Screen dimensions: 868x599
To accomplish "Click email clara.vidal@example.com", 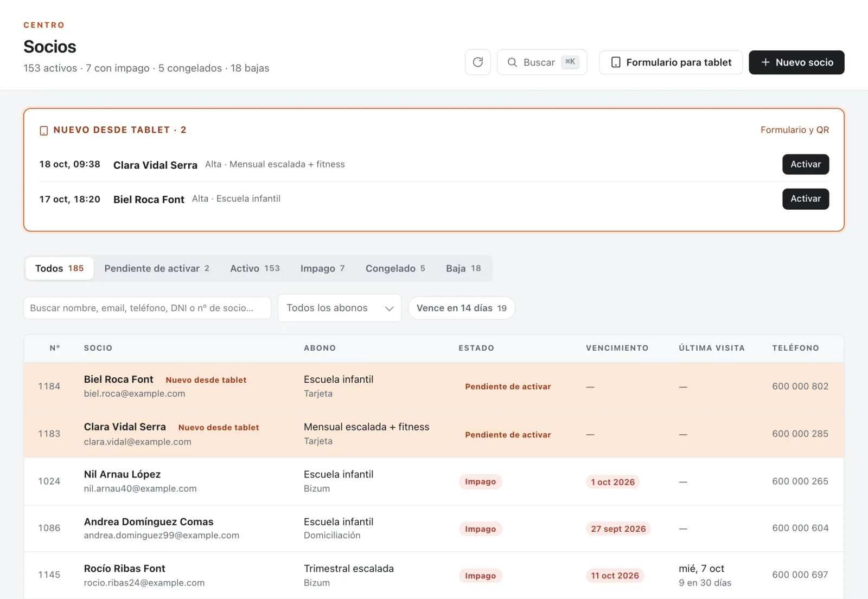I will (137, 442).
